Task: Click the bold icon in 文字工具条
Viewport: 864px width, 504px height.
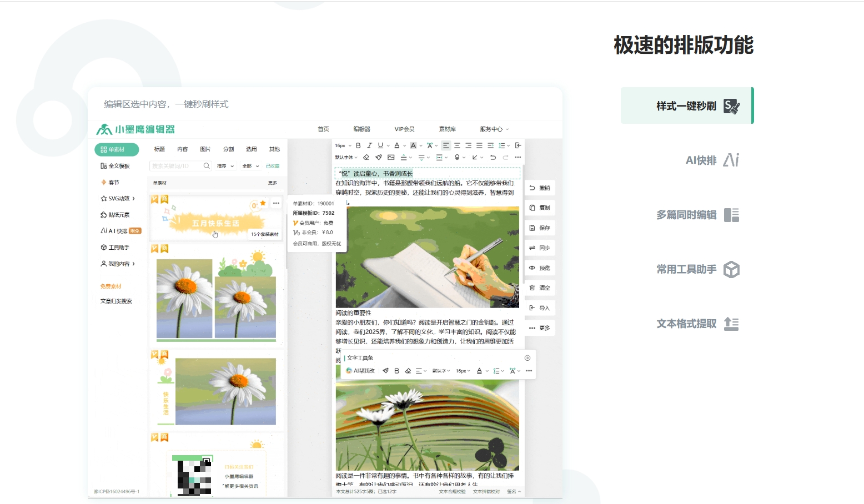Action: [396, 371]
